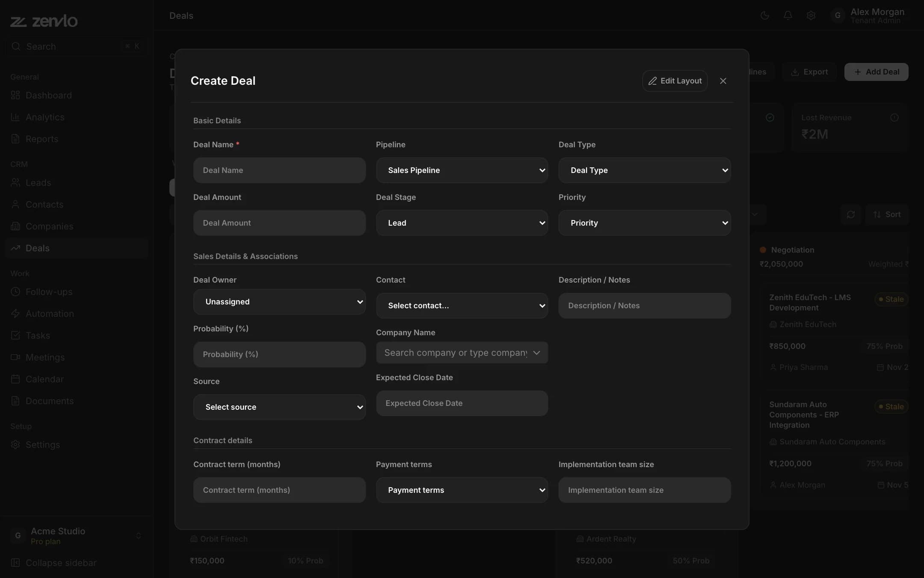Toggle dark mode moon icon

(x=765, y=16)
